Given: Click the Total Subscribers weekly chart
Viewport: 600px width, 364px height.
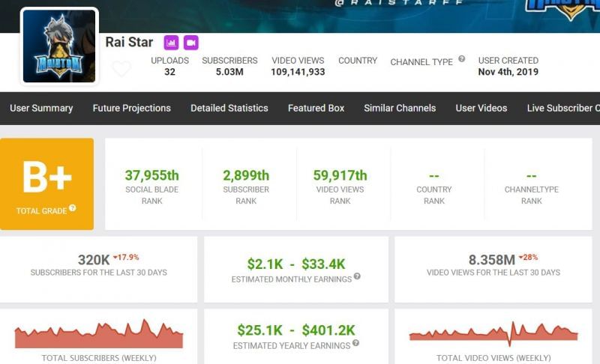Looking at the screenshot, I should (x=99, y=335).
